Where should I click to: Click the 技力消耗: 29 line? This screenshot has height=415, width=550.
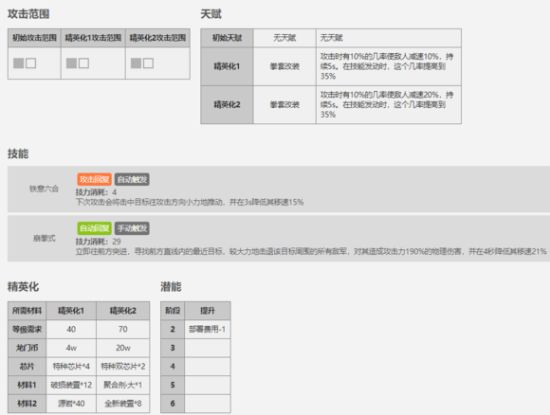(98, 241)
